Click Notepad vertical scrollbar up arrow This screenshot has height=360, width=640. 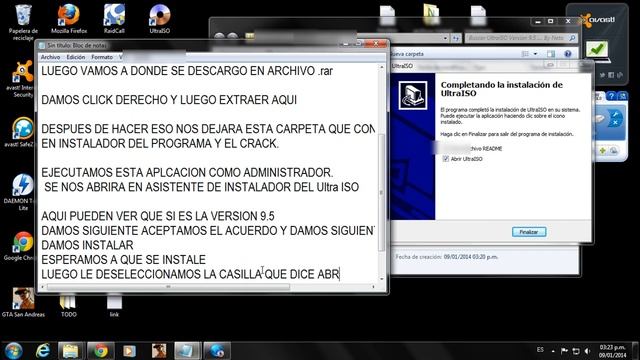pyautogui.click(x=382, y=67)
